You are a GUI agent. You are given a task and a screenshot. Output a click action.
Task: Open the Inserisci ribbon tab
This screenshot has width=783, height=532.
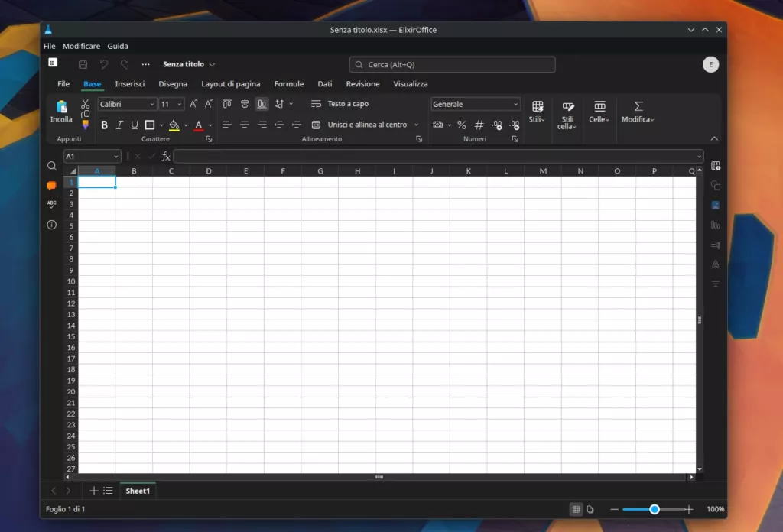[130, 84]
